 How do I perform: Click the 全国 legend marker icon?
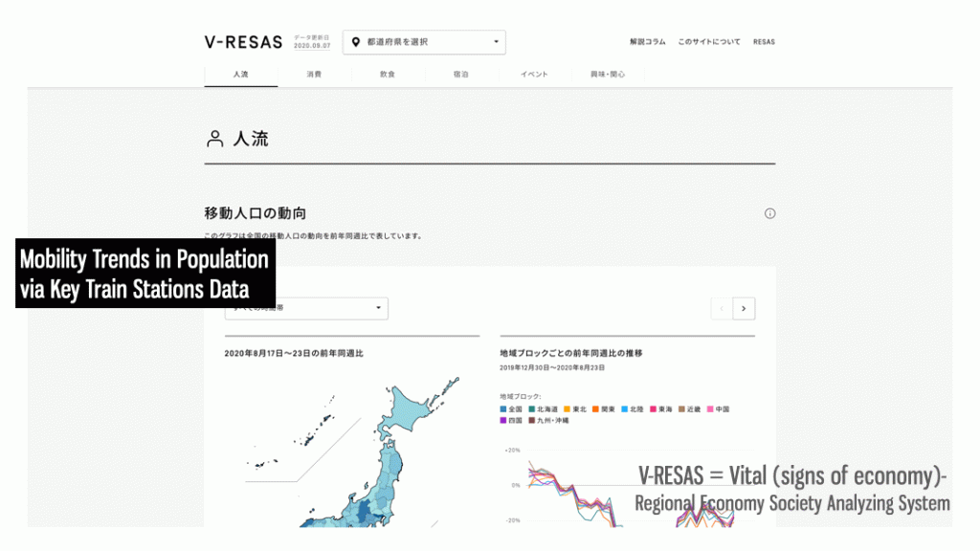(x=502, y=408)
